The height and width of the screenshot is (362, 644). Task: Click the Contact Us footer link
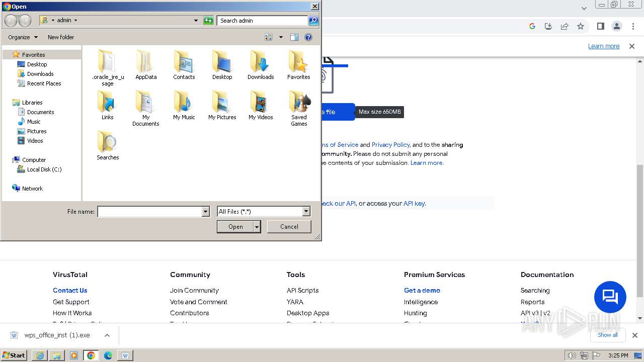pos(70,291)
